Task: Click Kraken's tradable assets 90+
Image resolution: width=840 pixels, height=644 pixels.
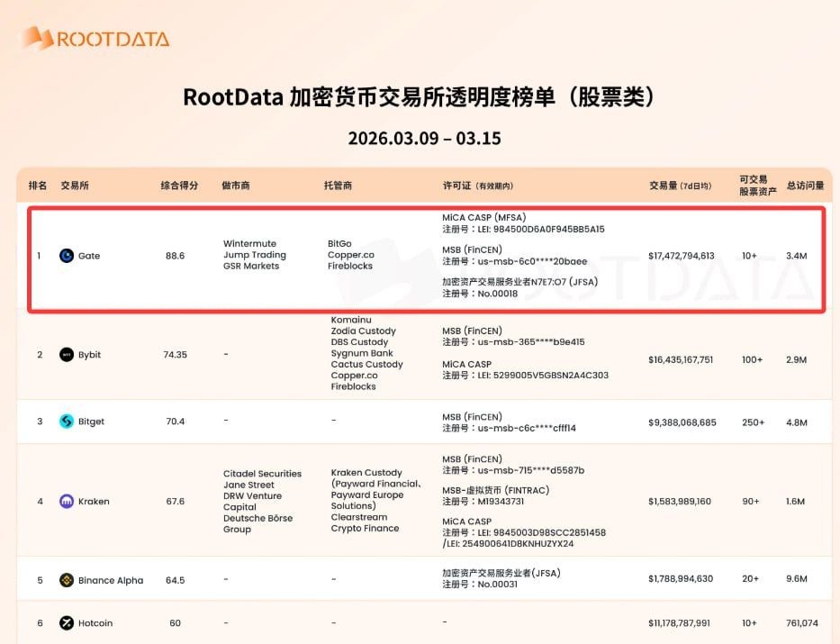Action: tap(751, 502)
